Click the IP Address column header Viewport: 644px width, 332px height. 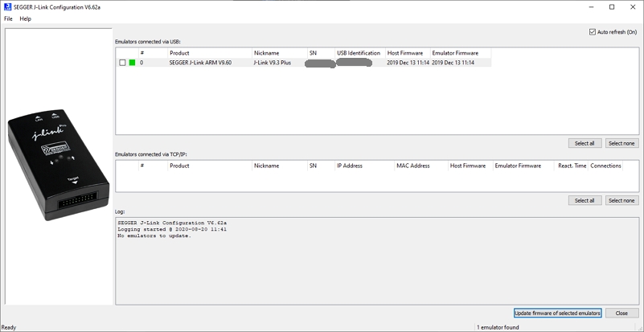click(350, 166)
